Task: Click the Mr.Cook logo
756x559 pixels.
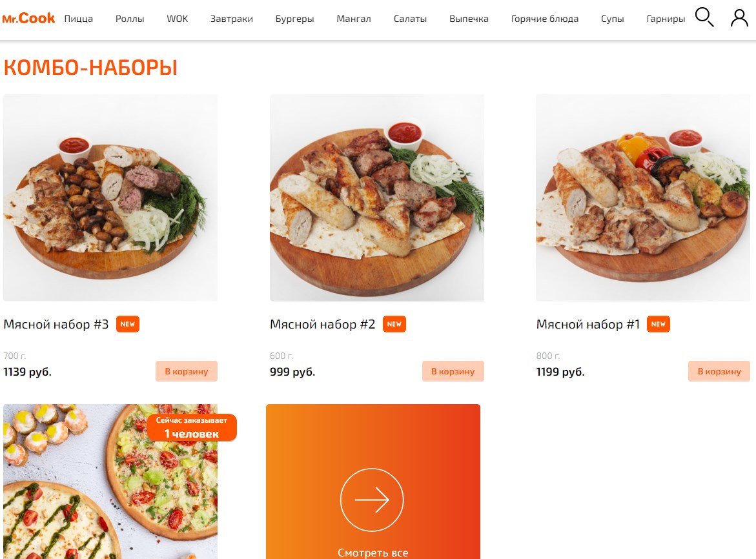Action: click(x=28, y=18)
